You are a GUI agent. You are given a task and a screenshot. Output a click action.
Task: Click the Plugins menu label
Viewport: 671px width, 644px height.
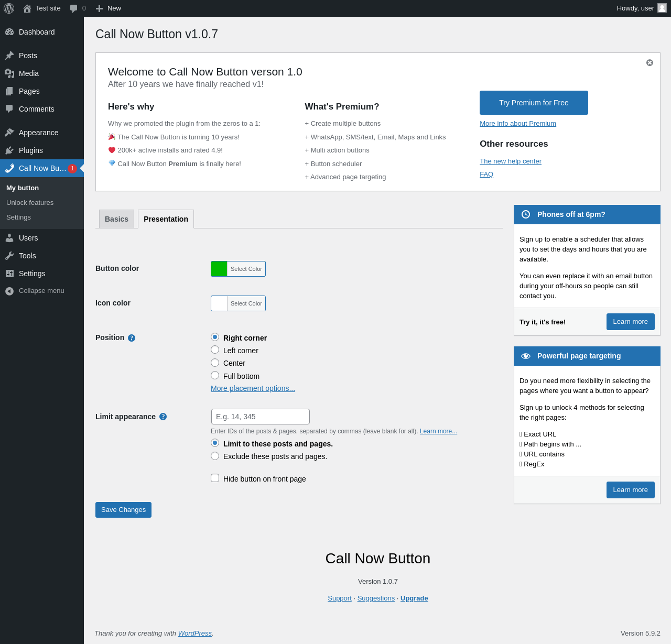[31, 150]
